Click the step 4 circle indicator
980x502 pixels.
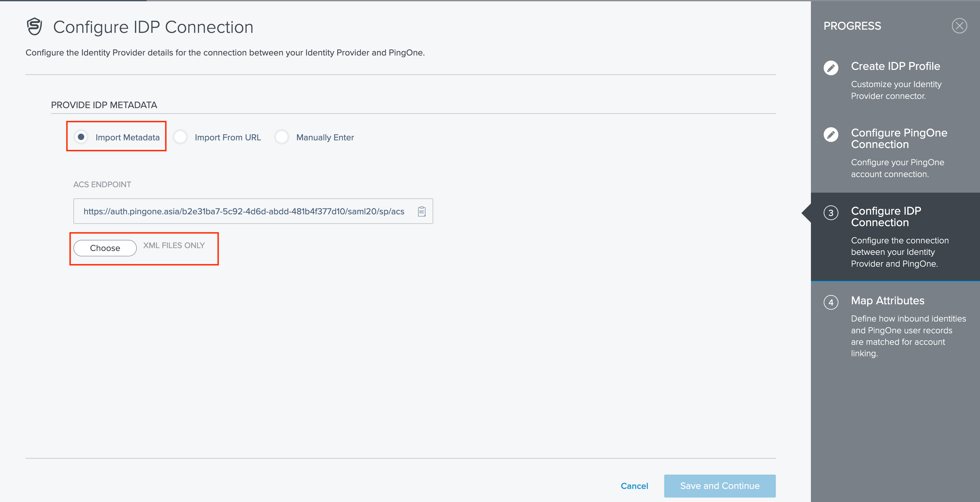pos(831,303)
